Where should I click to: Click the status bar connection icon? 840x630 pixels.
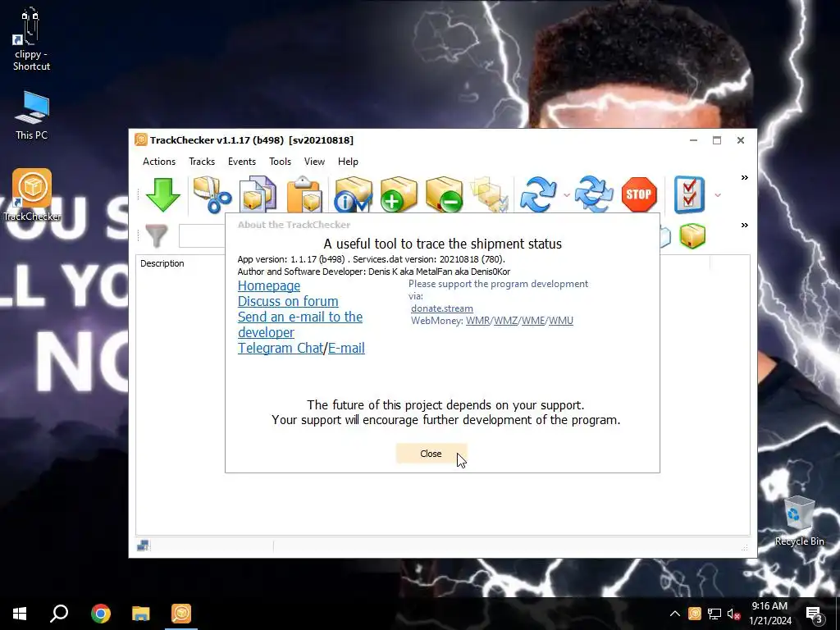143,546
